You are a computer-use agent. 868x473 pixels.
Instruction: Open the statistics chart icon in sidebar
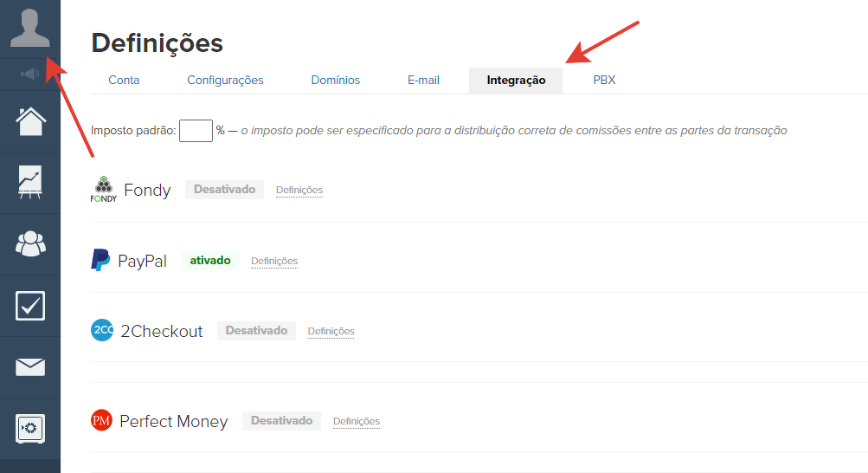(x=30, y=183)
